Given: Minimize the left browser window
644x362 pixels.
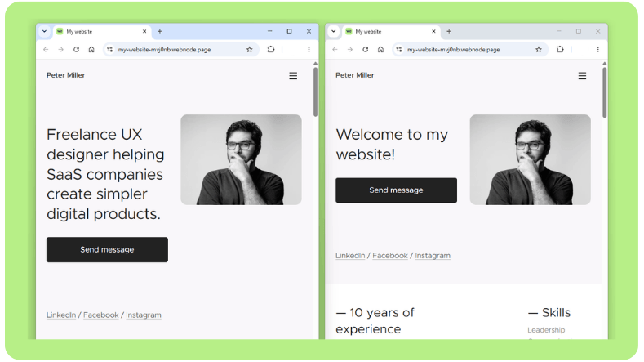Looking at the screenshot, I should 270,31.
